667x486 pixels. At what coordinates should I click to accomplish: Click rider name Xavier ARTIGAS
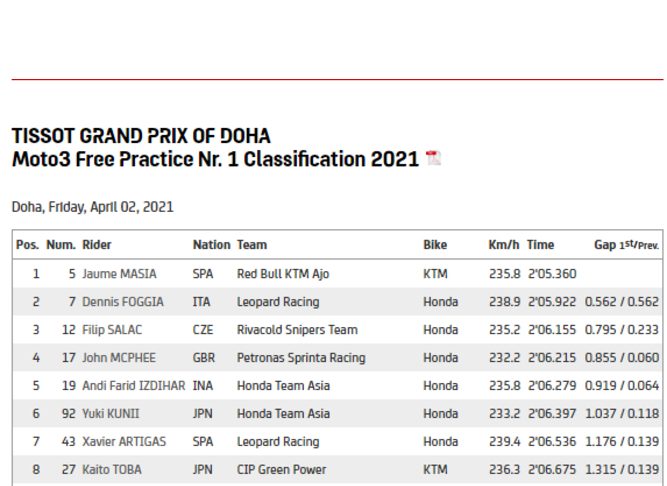point(124,442)
